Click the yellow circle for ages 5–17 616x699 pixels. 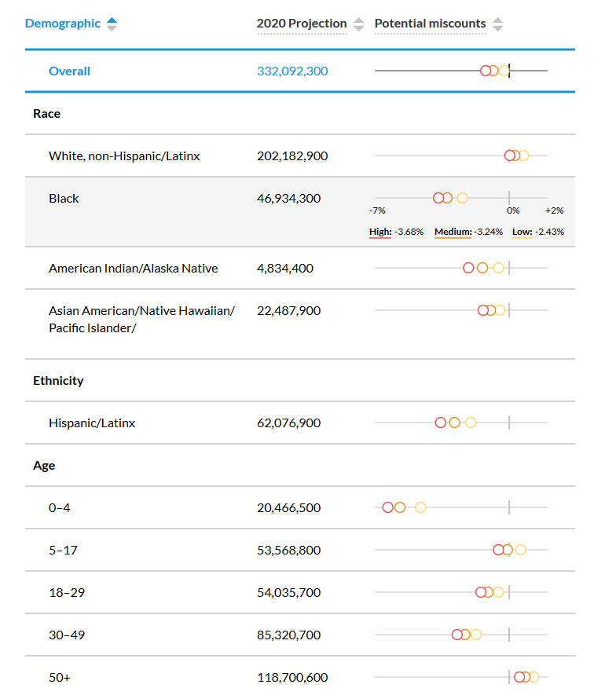tap(521, 550)
